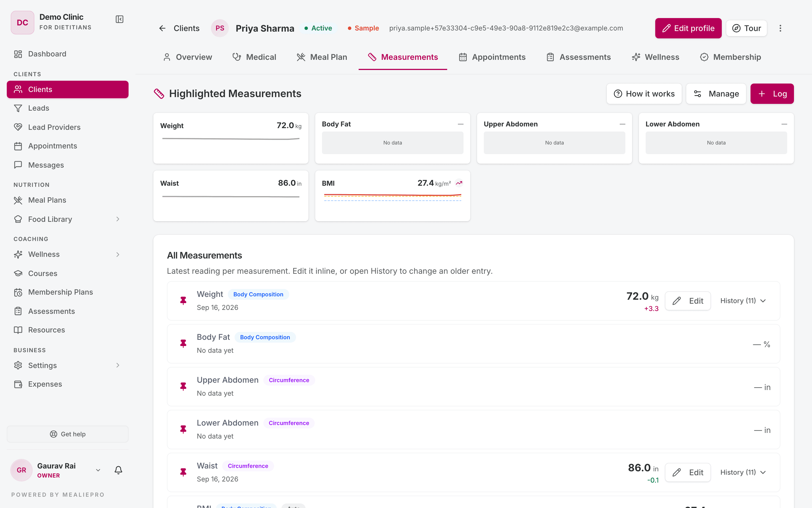Click the Dashboard sidebar icon

18,54
